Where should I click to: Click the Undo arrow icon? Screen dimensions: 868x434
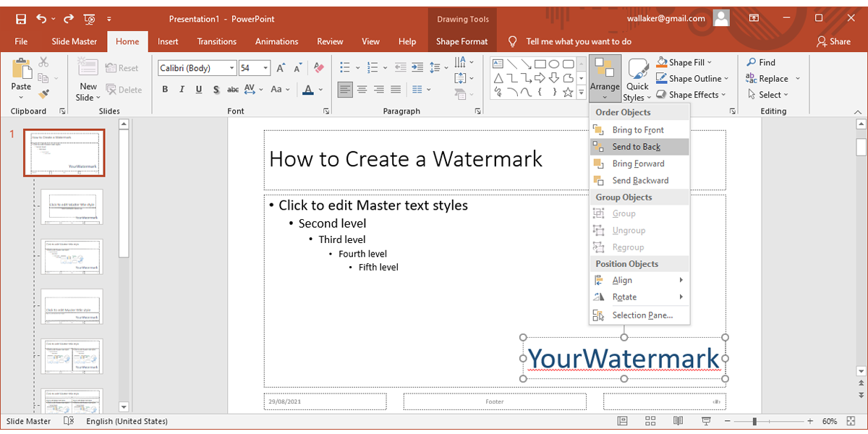coord(41,18)
